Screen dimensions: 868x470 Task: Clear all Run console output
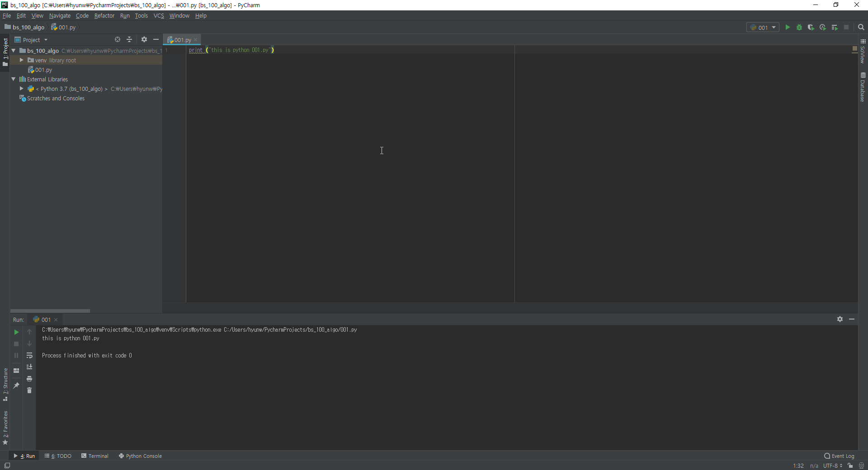pyautogui.click(x=29, y=390)
